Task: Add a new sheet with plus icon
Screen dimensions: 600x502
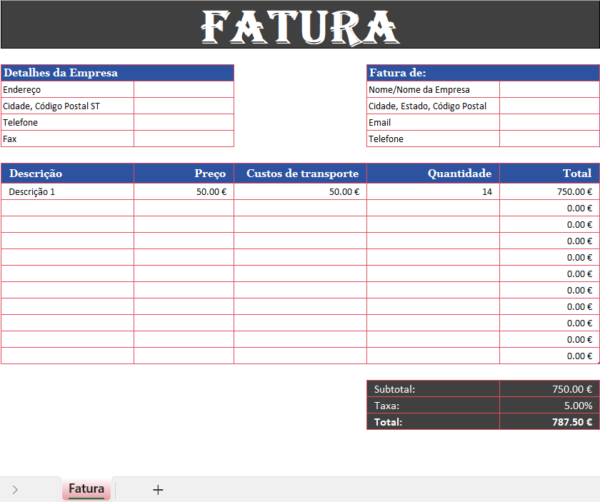Action: (158, 489)
